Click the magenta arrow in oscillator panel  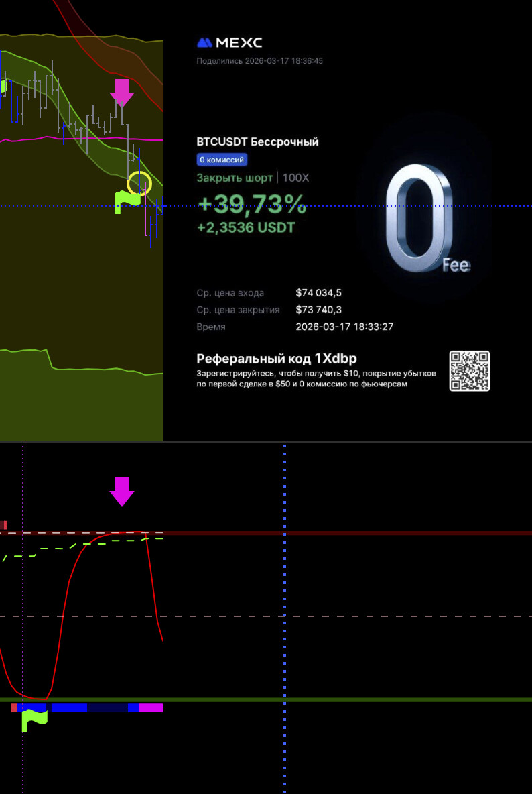pos(122,492)
